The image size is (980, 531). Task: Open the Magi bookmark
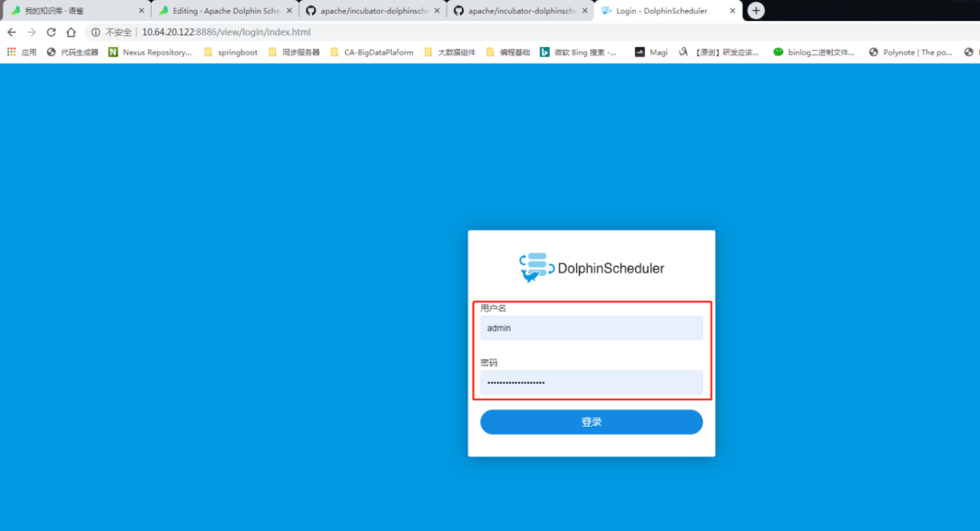tap(652, 53)
